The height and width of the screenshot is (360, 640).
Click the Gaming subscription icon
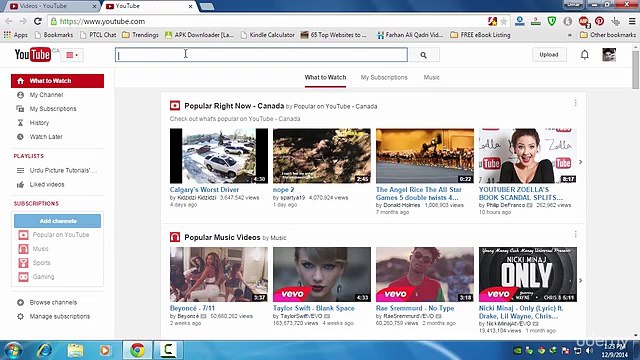(x=23, y=277)
